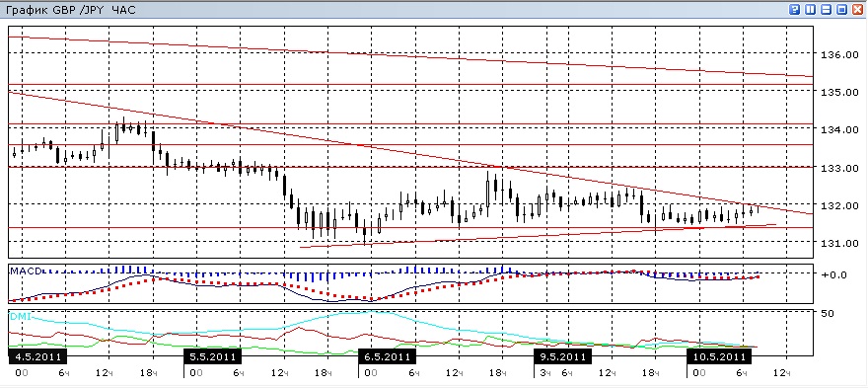The height and width of the screenshot is (388, 868).
Task: Maximize the GBP/JPY chart window
Action: pos(842,10)
